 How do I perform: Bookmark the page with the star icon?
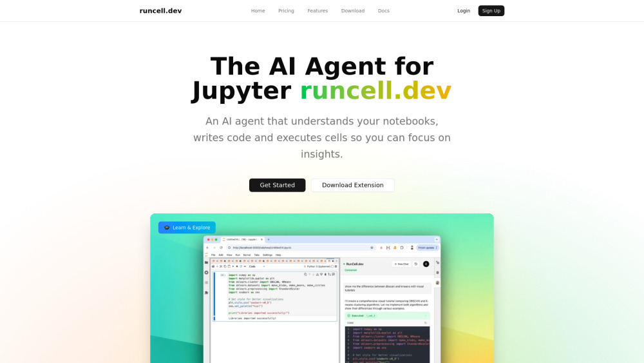(372, 248)
